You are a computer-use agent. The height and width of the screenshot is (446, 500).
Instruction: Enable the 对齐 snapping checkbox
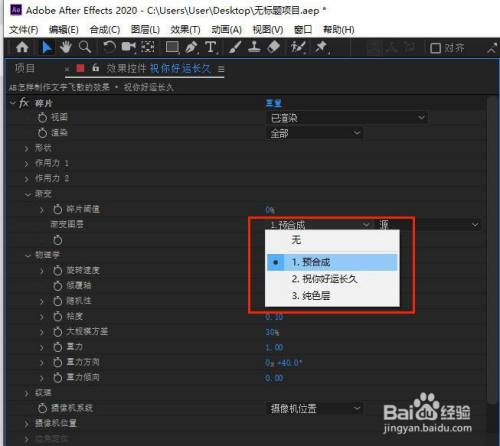pyautogui.click(x=435, y=48)
